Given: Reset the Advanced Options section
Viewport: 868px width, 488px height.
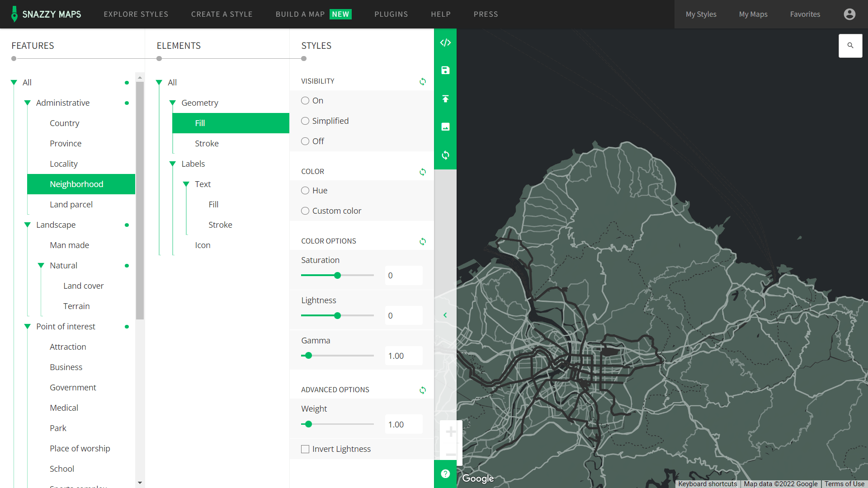Looking at the screenshot, I should point(423,390).
